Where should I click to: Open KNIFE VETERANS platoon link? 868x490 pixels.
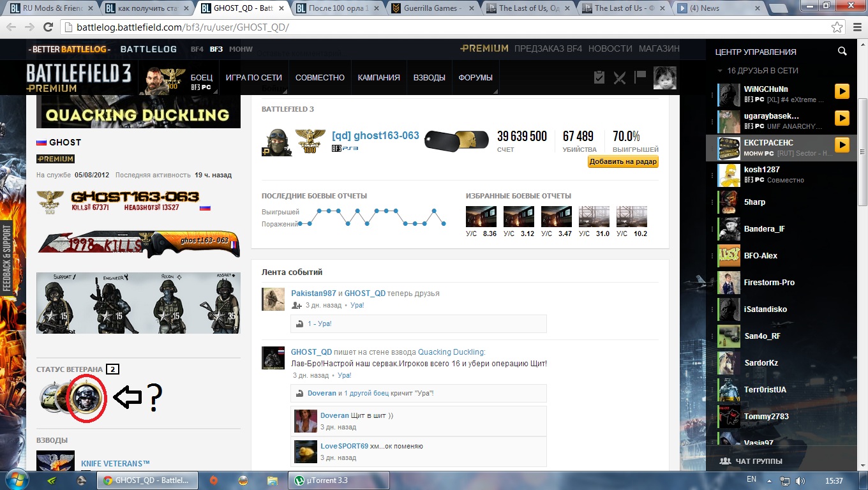coord(116,464)
